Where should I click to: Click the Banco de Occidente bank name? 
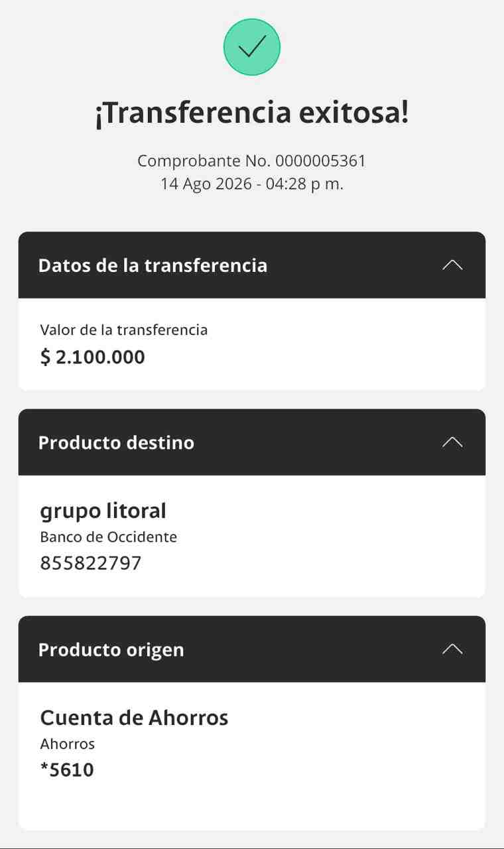[109, 537]
